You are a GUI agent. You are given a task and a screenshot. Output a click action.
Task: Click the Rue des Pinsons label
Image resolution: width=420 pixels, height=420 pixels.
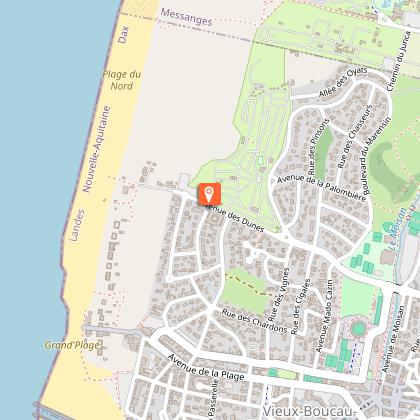tap(318, 146)
